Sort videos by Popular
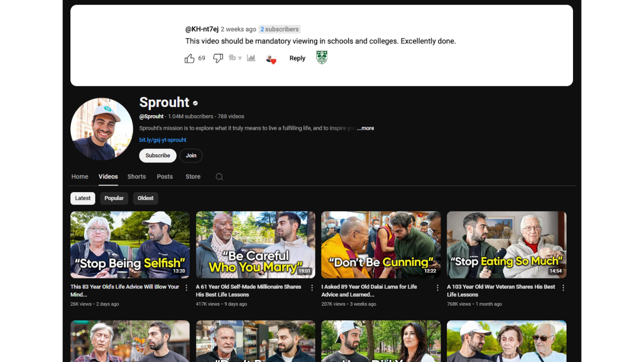Viewport: 644px width, 362px height. (114, 198)
